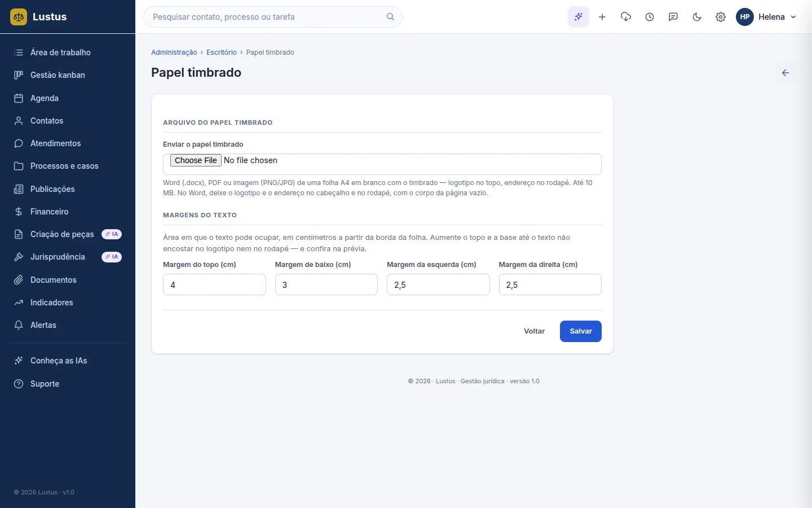Image resolution: width=812 pixels, height=508 pixels.
Task: Click the Escritório breadcrumb link
Action: click(222, 52)
